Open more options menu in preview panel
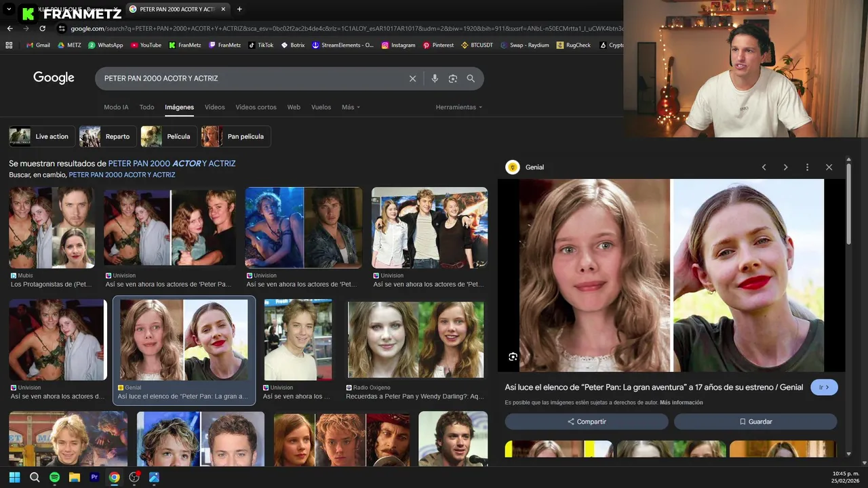This screenshot has width=868, height=488. [807, 167]
